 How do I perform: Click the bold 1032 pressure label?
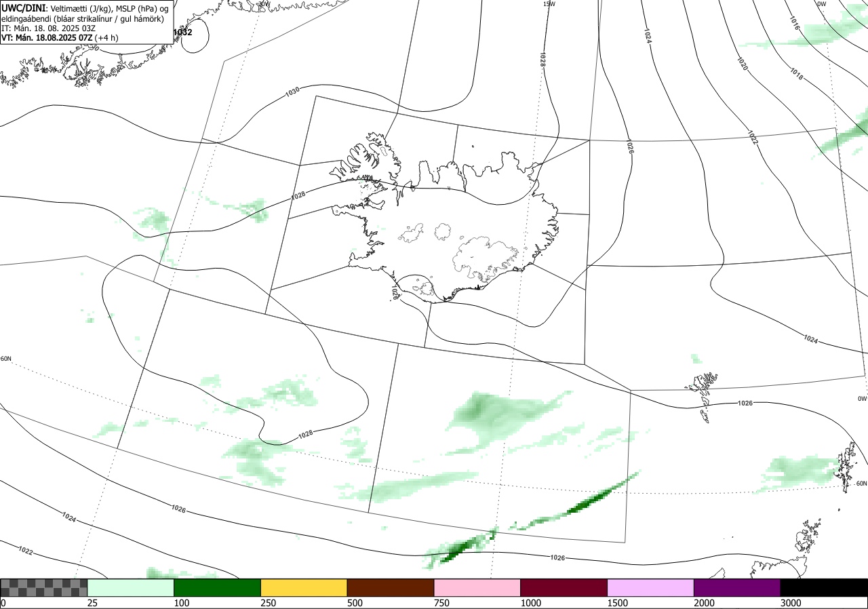click(x=182, y=32)
